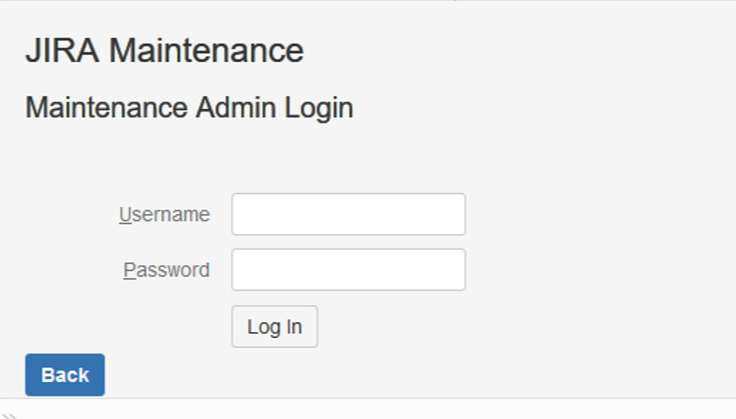The width and height of the screenshot is (736, 419).
Task: Select the underlined U in Username label
Action: tap(125, 214)
